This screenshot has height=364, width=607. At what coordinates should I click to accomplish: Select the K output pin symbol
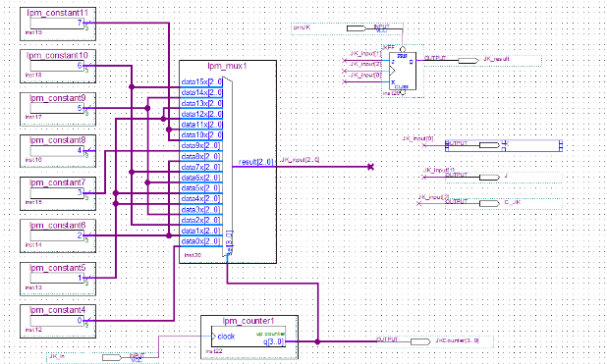pos(490,145)
